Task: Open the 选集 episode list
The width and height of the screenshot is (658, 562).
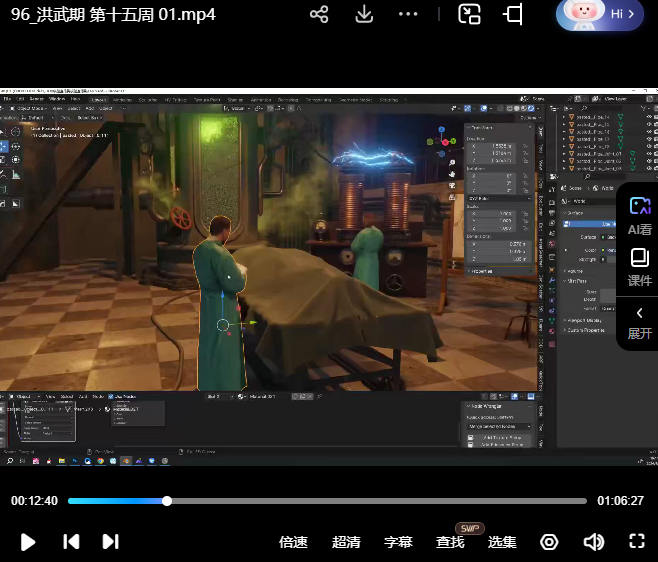Action: tap(502, 542)
